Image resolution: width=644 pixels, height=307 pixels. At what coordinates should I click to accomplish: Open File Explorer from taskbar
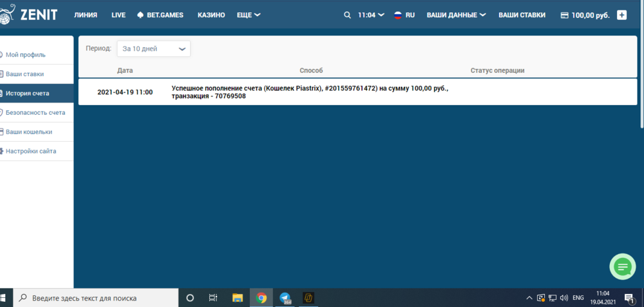coord(238,298)
